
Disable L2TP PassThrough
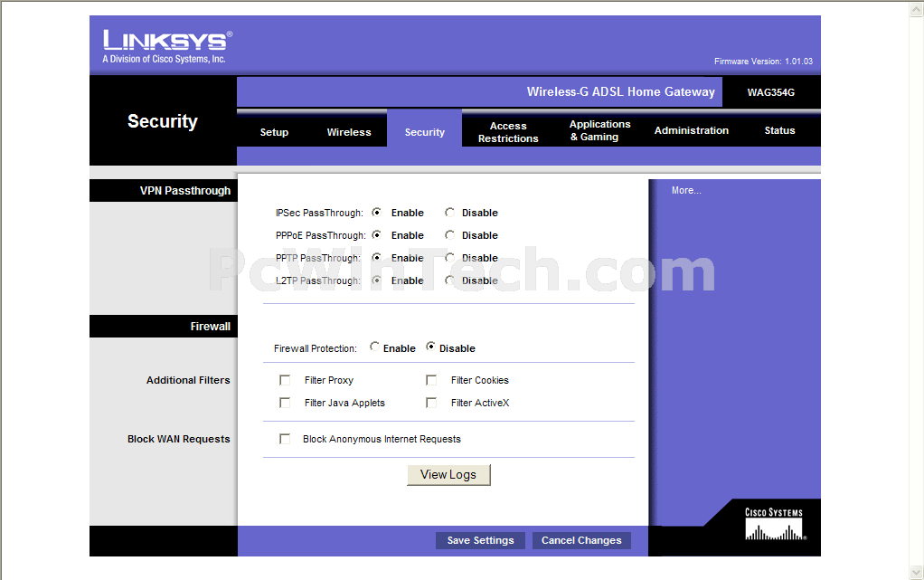click(x=449, y=280)
